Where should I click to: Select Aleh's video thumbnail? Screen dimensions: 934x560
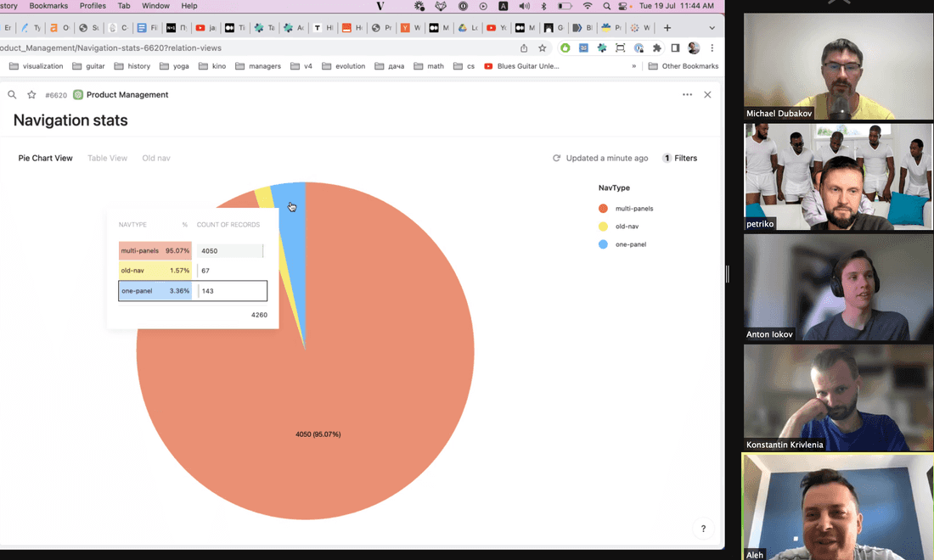(837, 505)
